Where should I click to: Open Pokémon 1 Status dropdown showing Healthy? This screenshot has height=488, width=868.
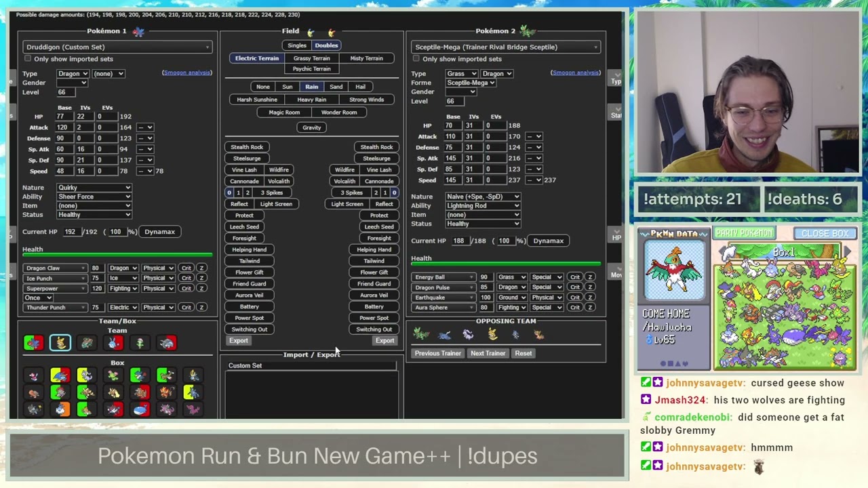[94, 215]
